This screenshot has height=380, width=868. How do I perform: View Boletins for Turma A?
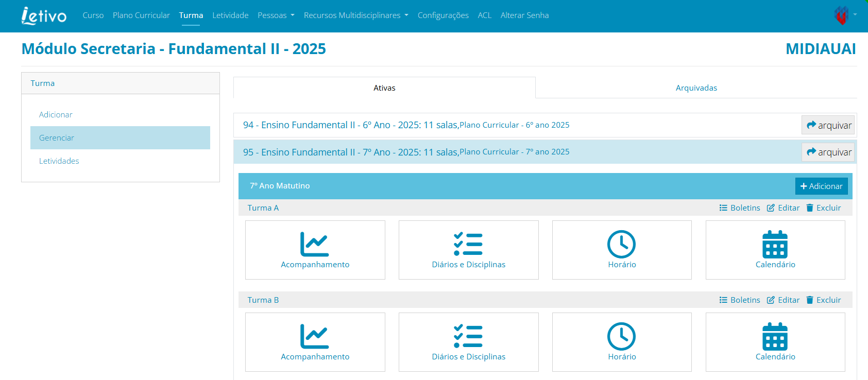pyautogui.click(x=740, y=208)
